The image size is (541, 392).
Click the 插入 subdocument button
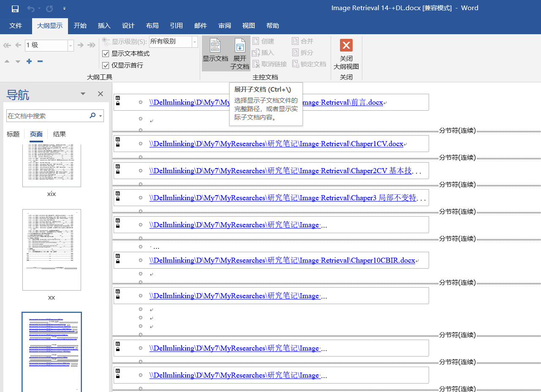(x=264, y=52)
